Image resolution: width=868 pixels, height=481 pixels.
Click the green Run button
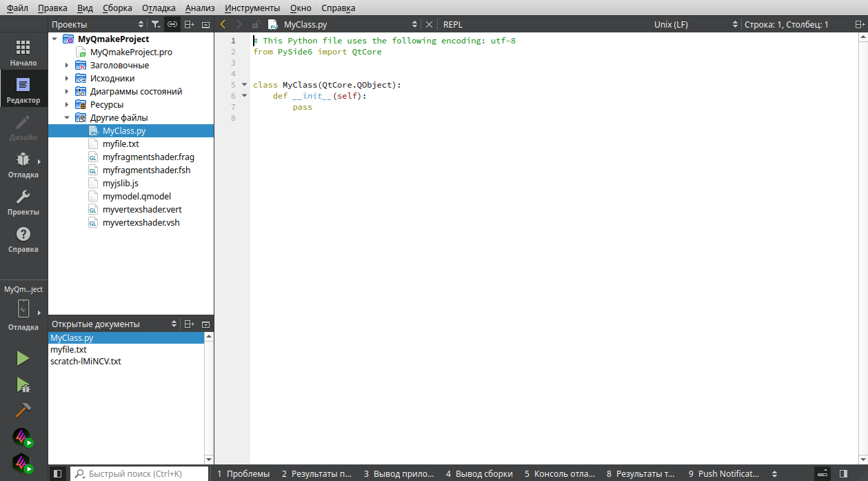23,357
